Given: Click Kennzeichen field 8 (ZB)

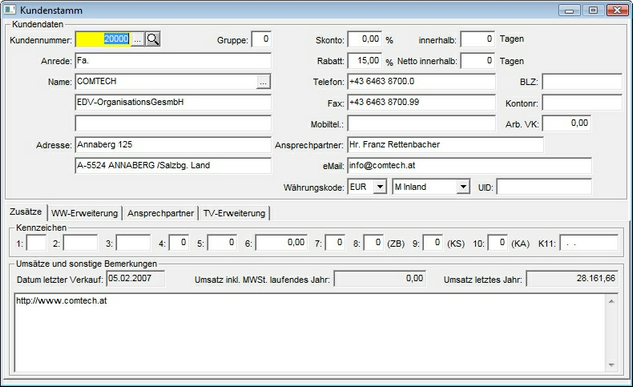Looking at the screenshot, I should [373, 243].
